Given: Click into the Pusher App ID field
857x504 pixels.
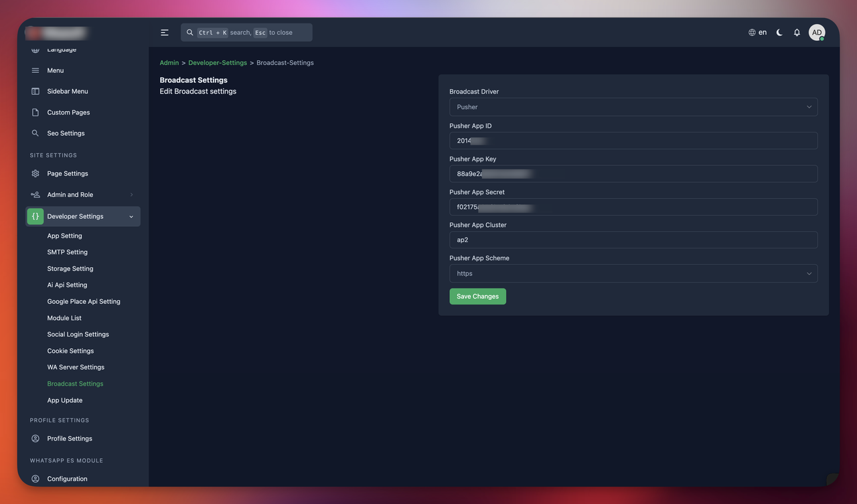Looking at the screenshot, I should pos(633,141).
